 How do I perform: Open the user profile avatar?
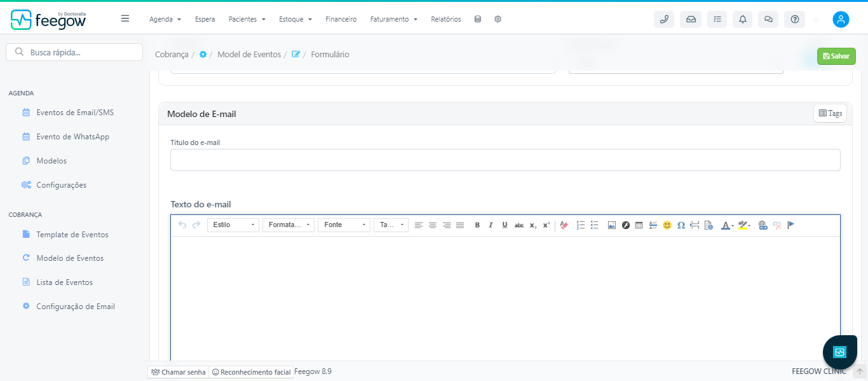point(841,19)
